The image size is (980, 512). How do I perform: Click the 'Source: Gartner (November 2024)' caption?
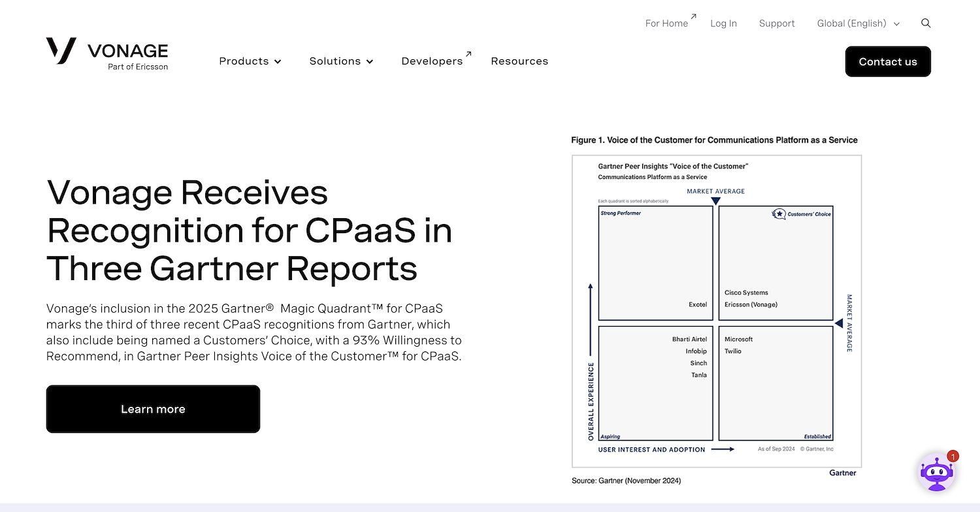[x=626, y=481]
